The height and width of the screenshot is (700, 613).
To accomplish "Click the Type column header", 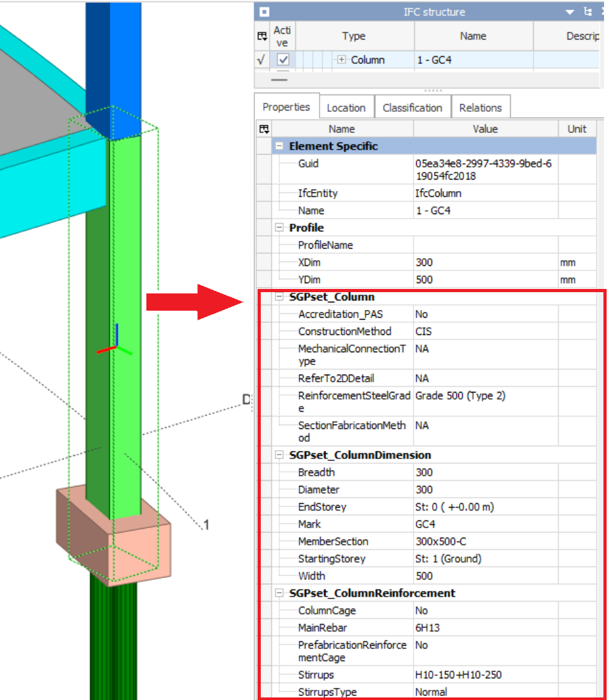I will [x=353, y=36].
